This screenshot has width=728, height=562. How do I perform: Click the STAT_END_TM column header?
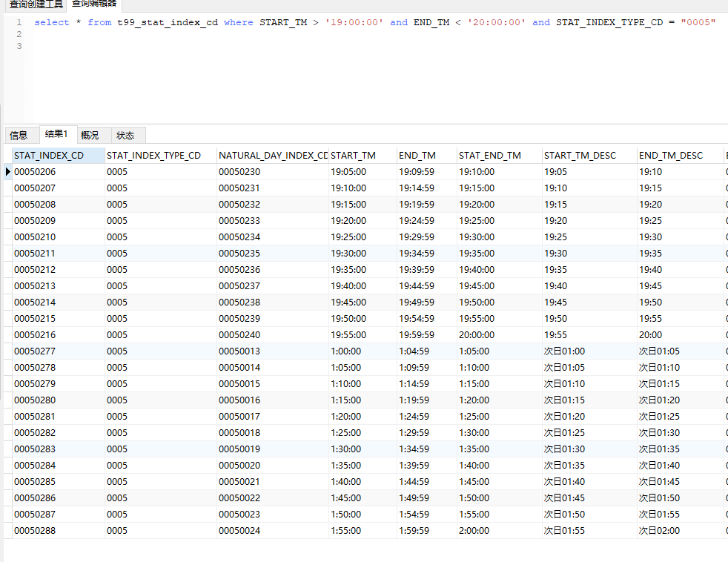(x=500, y=156)
